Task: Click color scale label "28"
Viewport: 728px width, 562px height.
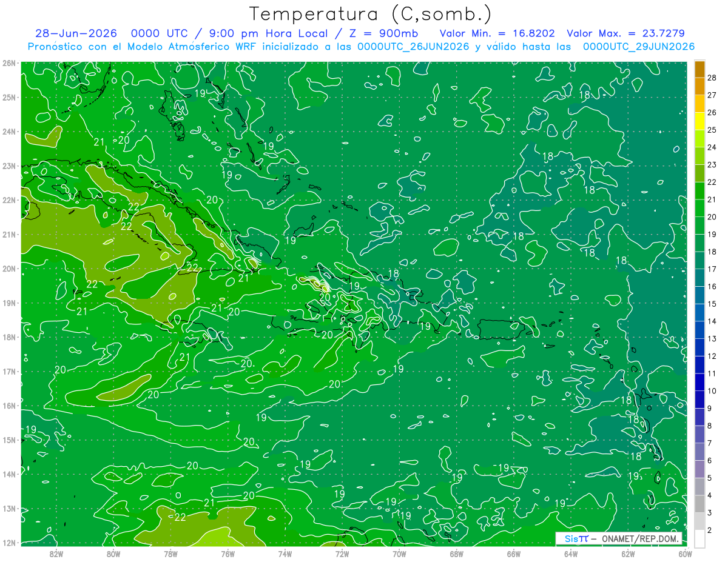Action: click(x=712, y=78)
